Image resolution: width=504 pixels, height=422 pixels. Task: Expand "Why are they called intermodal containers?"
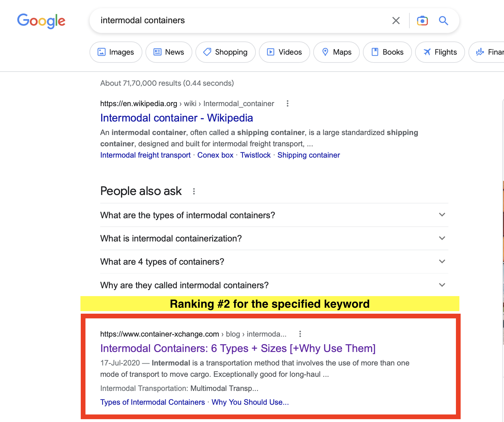(274, 285)
